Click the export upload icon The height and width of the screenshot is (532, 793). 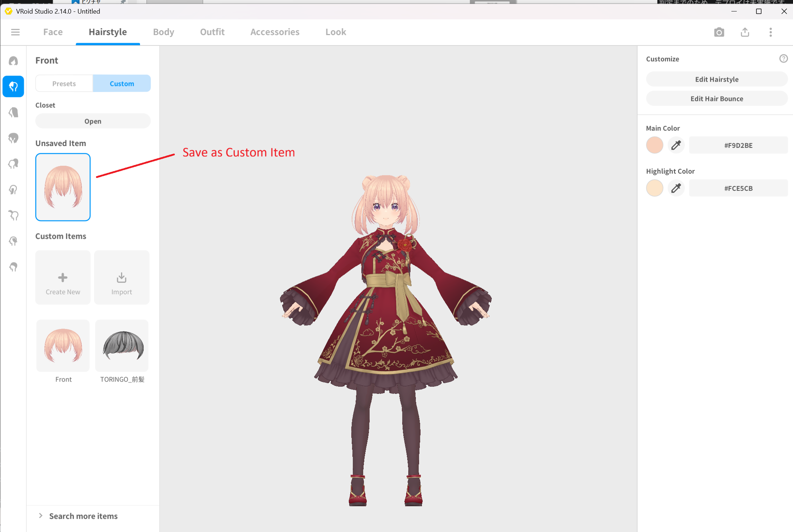click(745, 32)
